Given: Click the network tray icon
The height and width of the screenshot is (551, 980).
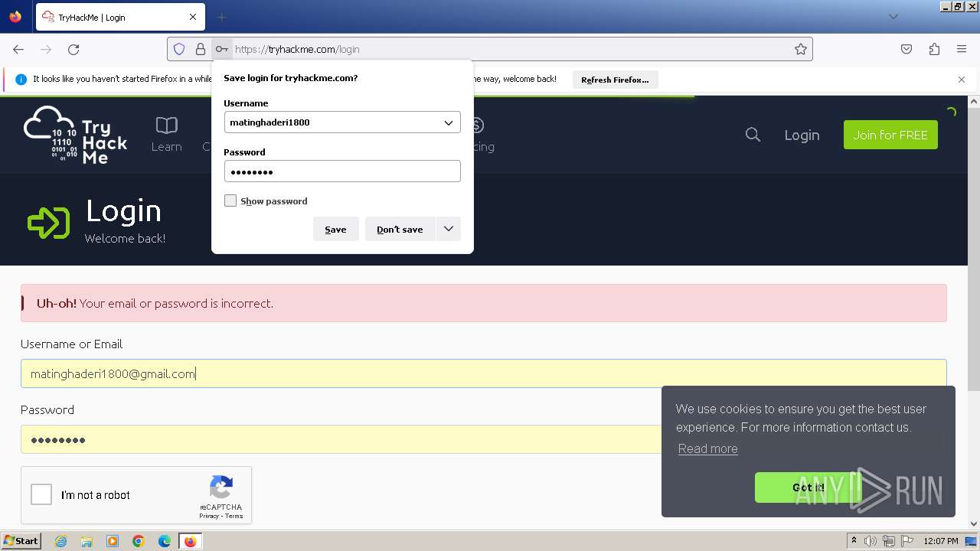Looking at the screenshot, I should tap(888, 541).
